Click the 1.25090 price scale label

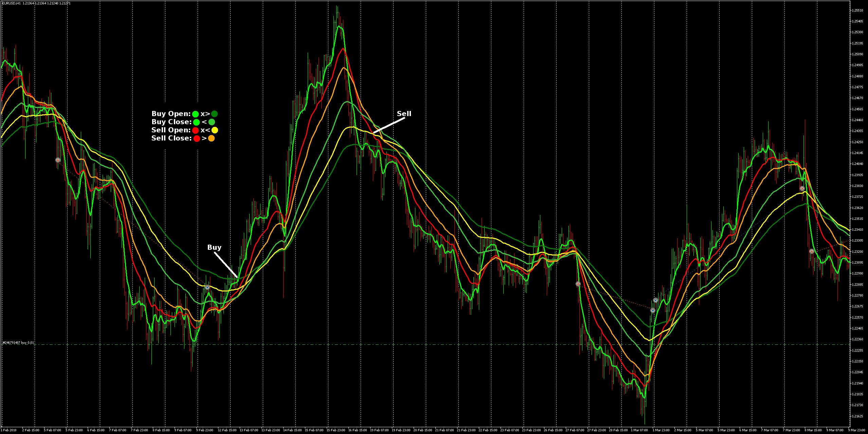(x=857, y=54)
